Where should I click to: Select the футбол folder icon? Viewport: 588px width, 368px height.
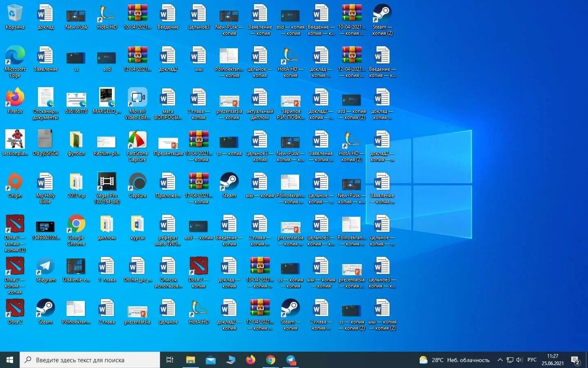tap(76, 143)
